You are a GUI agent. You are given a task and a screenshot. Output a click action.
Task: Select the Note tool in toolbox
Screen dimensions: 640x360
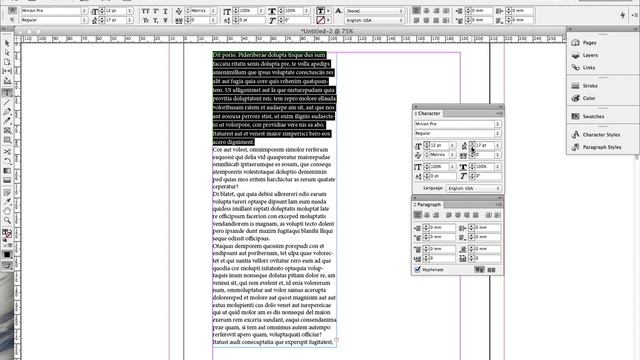(x=7, y=192)
